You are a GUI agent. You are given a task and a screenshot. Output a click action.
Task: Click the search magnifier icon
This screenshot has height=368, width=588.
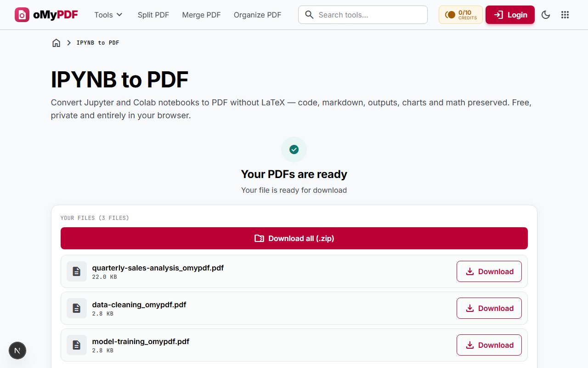tap(310, 15)
